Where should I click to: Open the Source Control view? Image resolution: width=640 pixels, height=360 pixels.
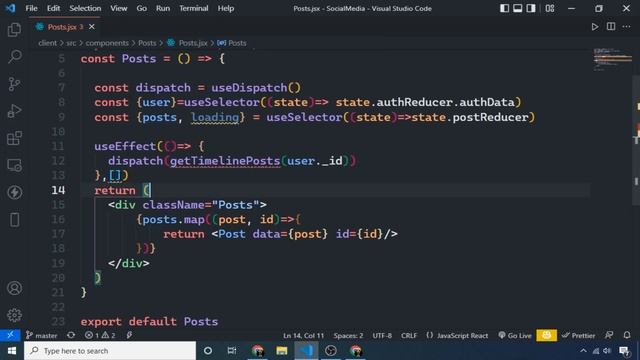(14, 84)
